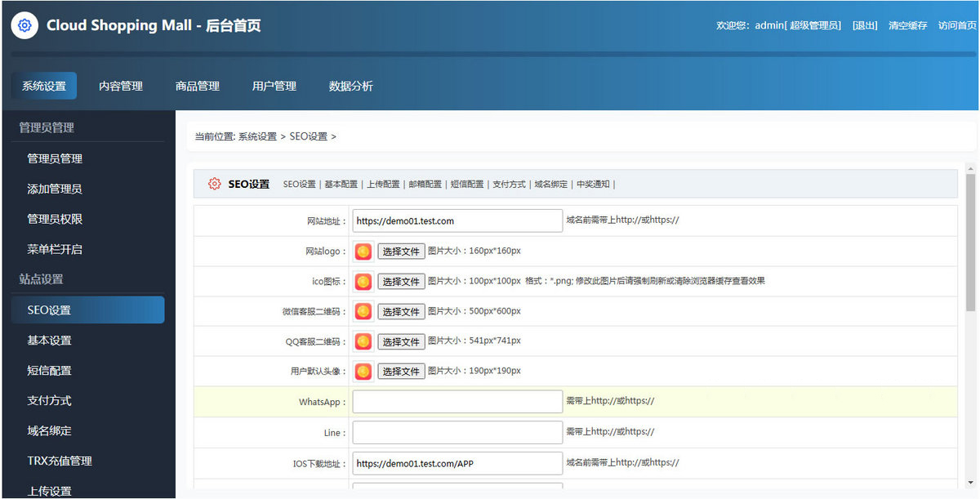This screenshot has height=499, width=980.
Task: Click the 网站logo preview thumbnail
Action: (363, 252)
